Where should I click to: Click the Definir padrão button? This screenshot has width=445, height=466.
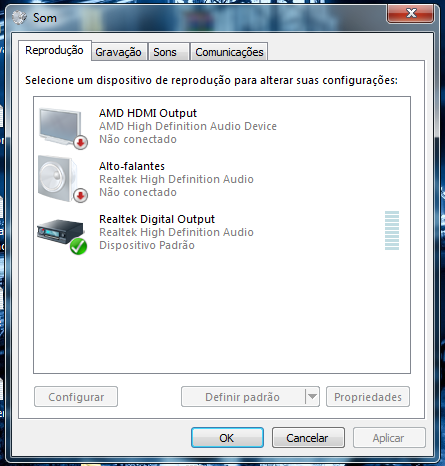pos(243,397)
